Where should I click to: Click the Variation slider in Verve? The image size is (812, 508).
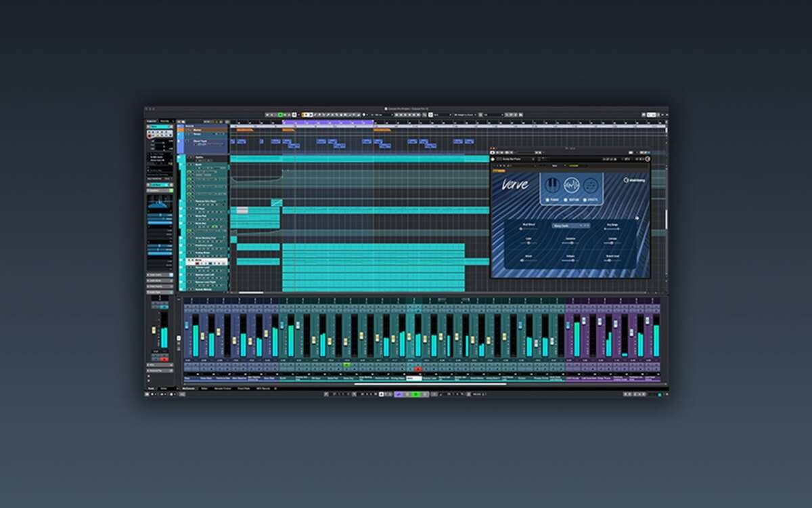pyautogui.click(x=570, y=243)
